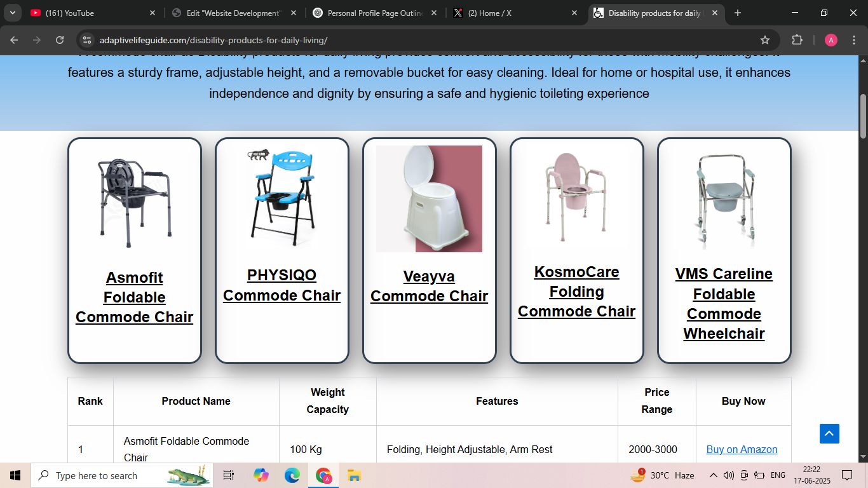Click the taskbar search box
Image resolution: width=868 pixels, height=488 pixels.
(x=121, y=475)
